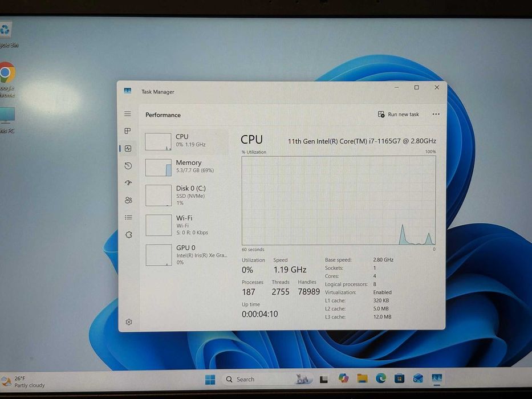Open Task View from the taskbar

coord(324,379)
